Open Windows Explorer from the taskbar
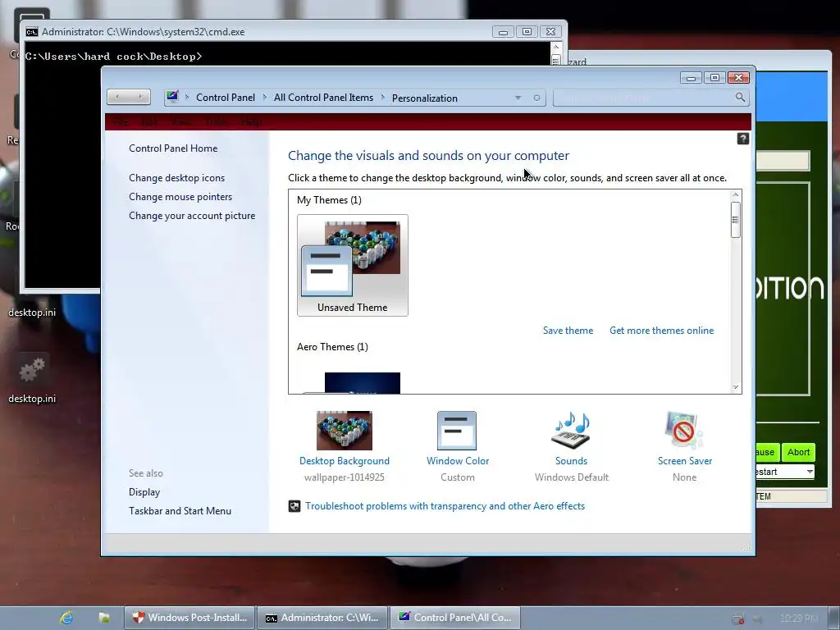This screenshot has width=840, height=630. click(x=104, y=618)
